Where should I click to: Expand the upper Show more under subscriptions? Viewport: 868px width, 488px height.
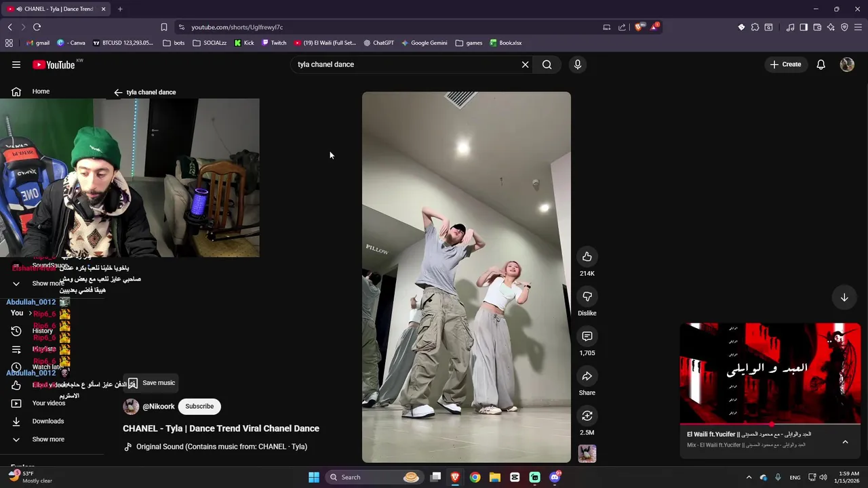48,283
